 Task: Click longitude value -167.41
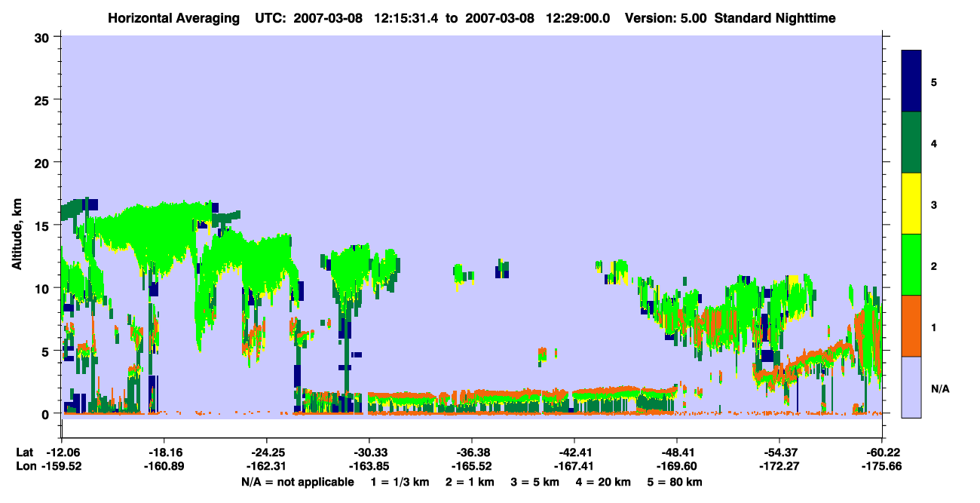pos(574,466)
